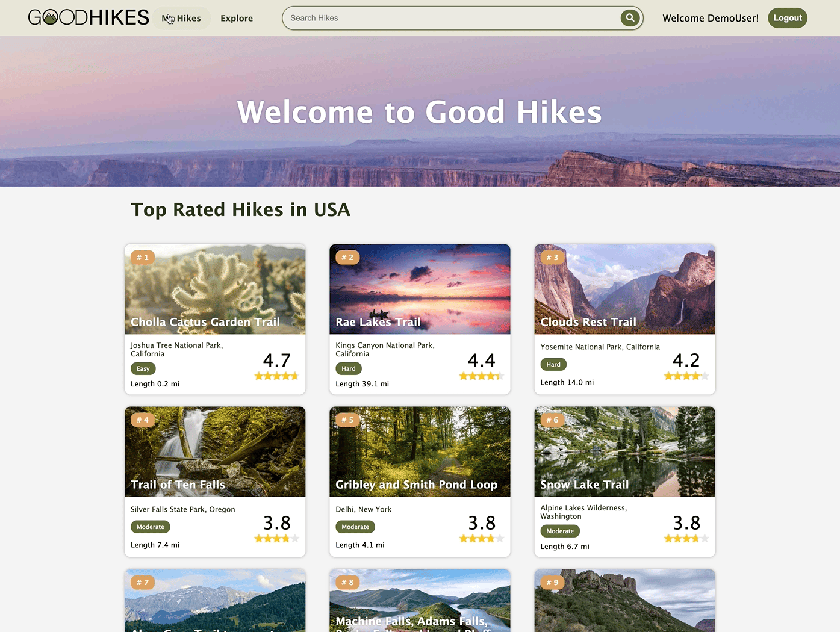The width and height of the screenshot is (840, 632).
Task: Click star rating under 4.4 score
Action: [x=481, y=376]
